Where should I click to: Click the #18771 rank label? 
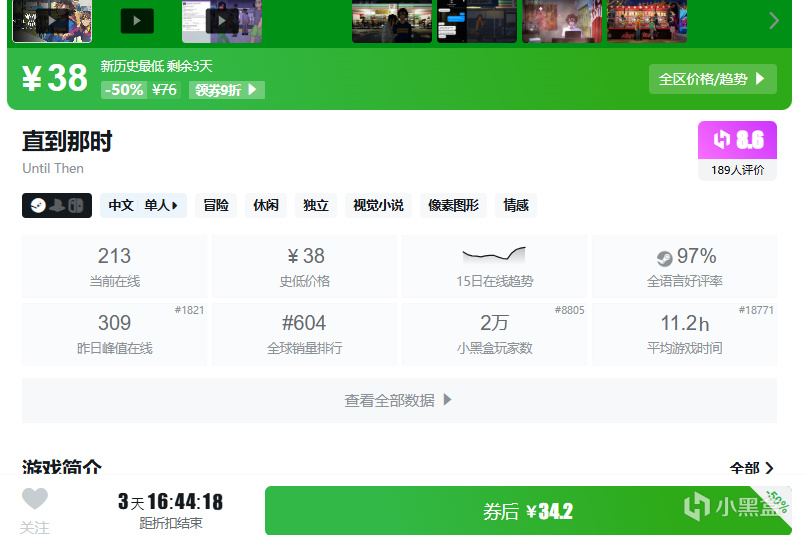[x=756, y=310]
